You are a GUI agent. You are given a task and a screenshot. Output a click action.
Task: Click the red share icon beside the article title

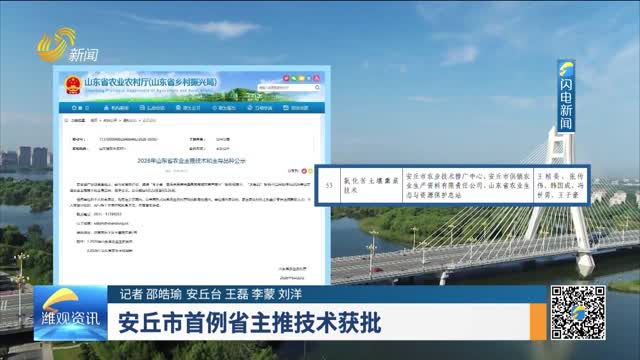point(304,171)
